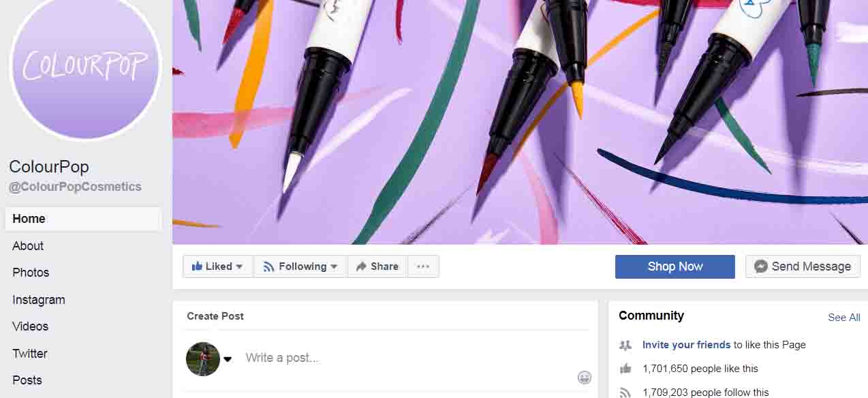Open the Videos sidebar section
The image size is (868, 398).
[30, 326]
